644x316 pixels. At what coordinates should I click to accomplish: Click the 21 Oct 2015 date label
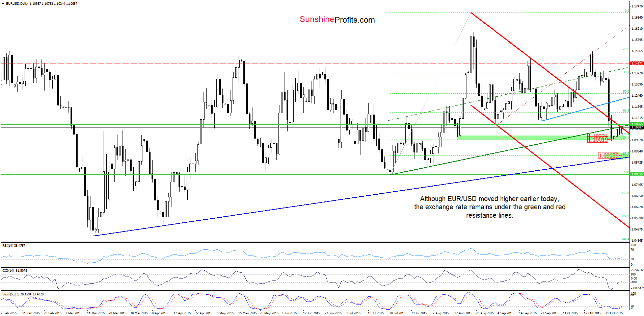pos(614,313)
